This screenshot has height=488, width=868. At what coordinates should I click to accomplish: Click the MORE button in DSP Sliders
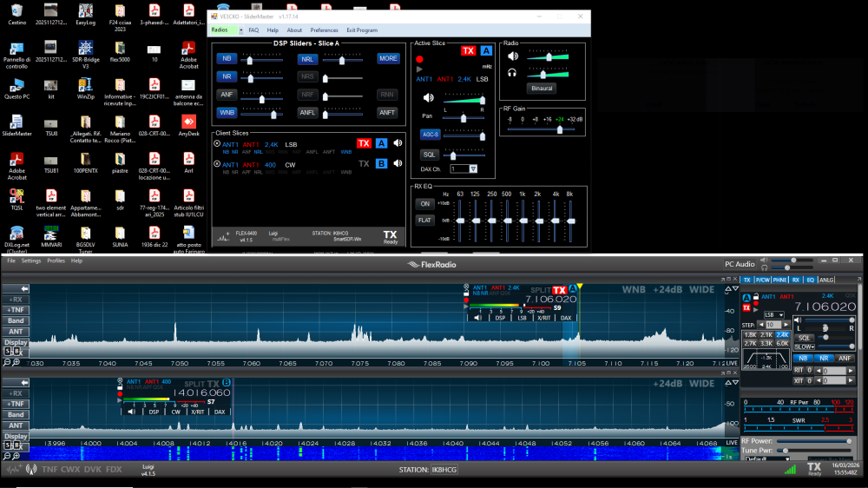tap(388, 59)
